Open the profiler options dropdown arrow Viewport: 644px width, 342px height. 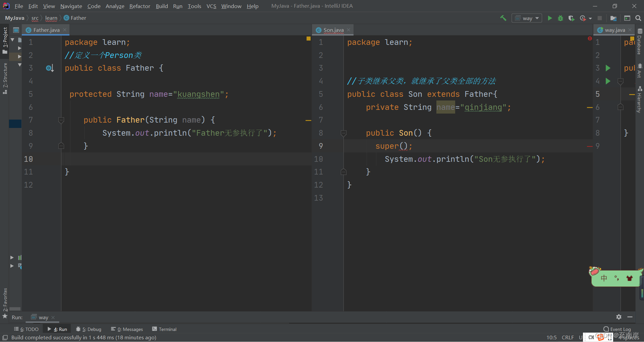590,18
